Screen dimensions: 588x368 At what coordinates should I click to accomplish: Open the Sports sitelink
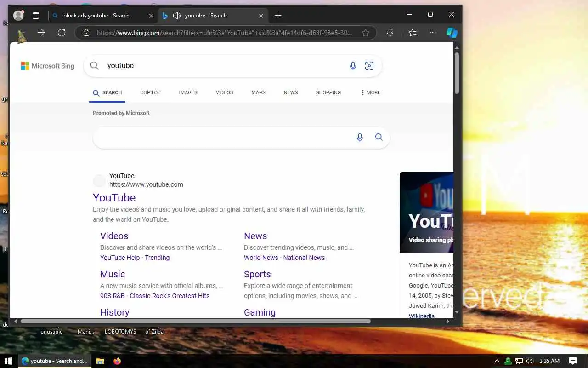pyautogui.click(x=257, y=274)
